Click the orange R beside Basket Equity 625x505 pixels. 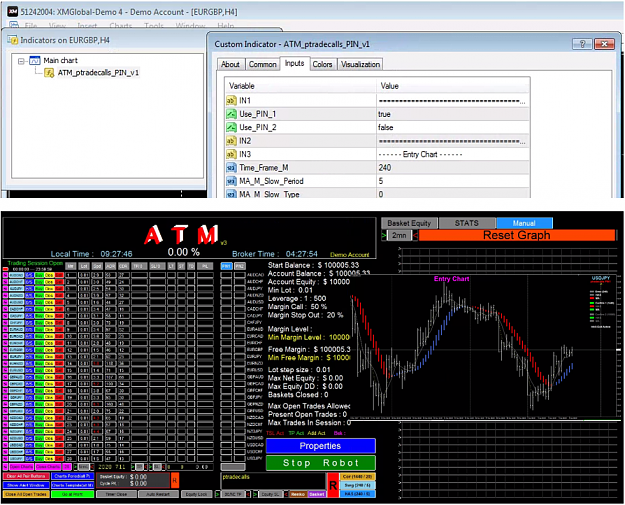tap(175, 480)
